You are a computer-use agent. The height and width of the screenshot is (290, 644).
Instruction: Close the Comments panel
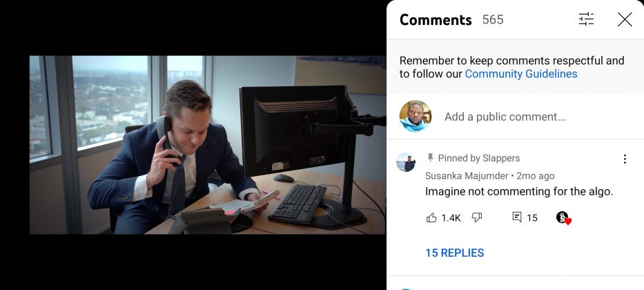[x=625, y=19]
